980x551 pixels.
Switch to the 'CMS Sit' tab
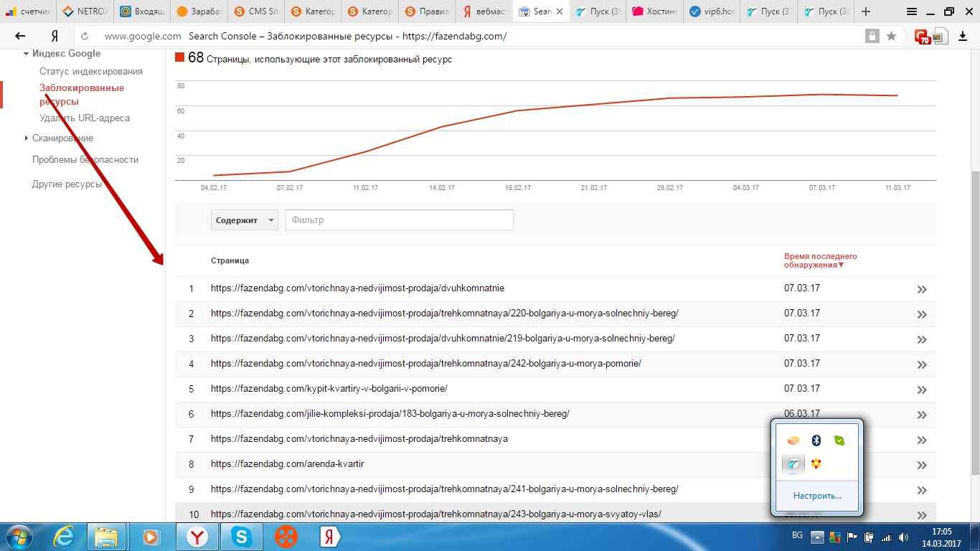point(256,11)
